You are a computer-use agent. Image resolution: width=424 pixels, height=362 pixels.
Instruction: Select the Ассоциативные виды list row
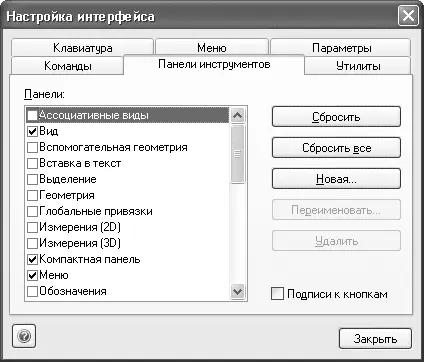(x=128, y=115)
